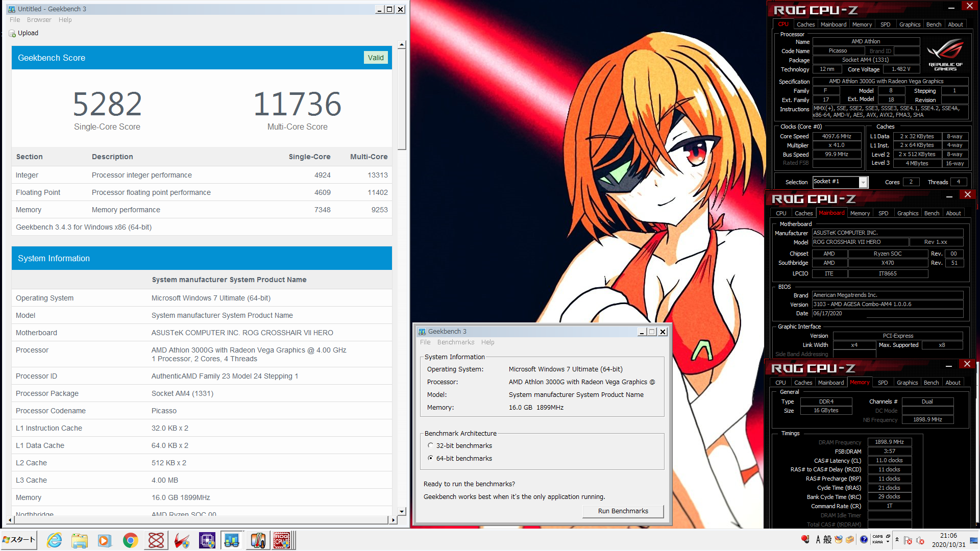
Task: Open Action Center flag icon in tray
Action: 908,540
